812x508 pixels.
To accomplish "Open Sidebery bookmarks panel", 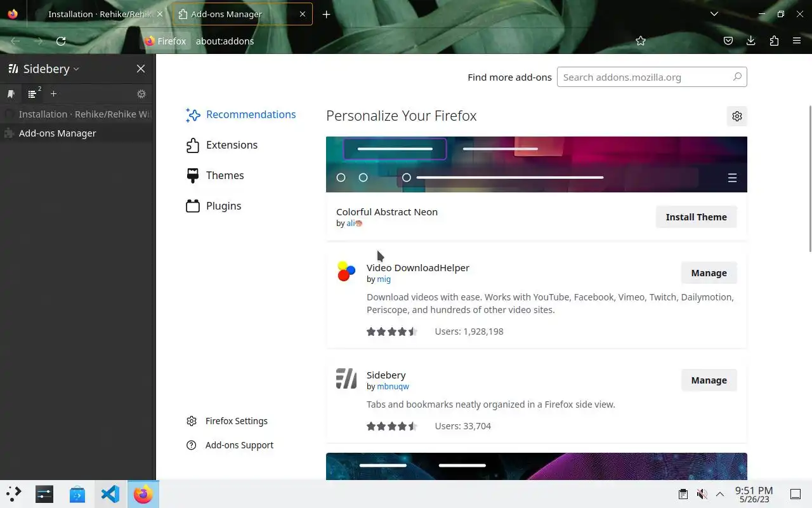I will [x=11, y=94].
